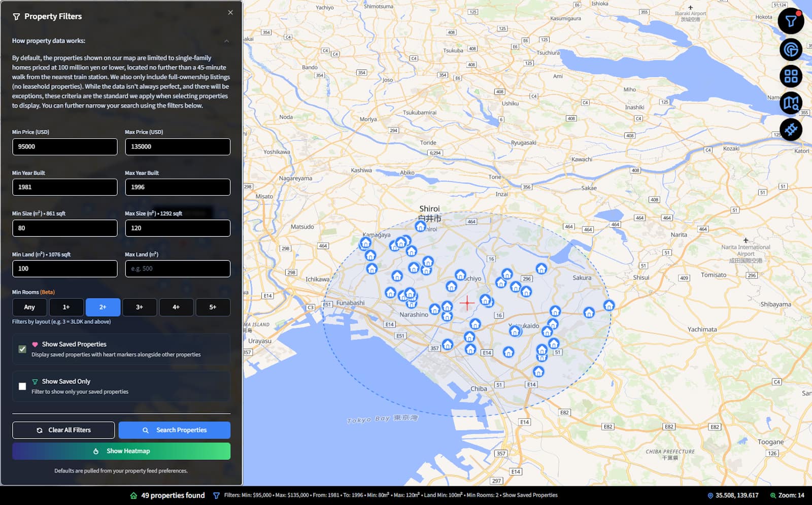The width and height of the screenshot is (812, 505).
Task: Click the zoom level indicator in status bar
Action: (787, 495)
